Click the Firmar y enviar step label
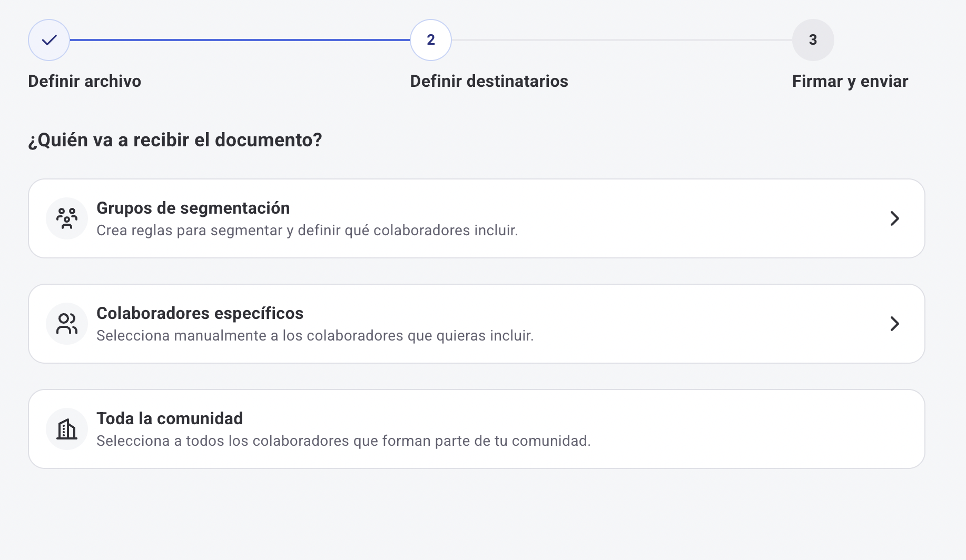966x560 pixels. pos(850,81)
